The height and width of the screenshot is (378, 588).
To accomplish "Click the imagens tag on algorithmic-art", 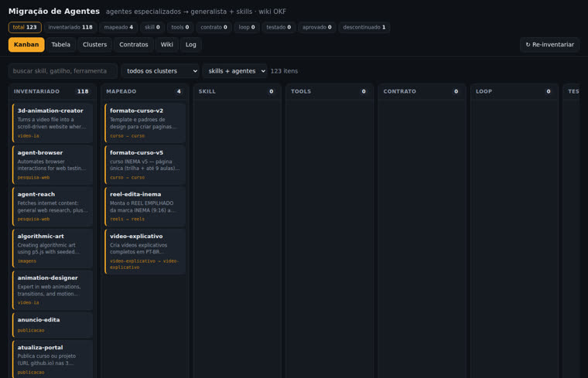I will [27, 261].
